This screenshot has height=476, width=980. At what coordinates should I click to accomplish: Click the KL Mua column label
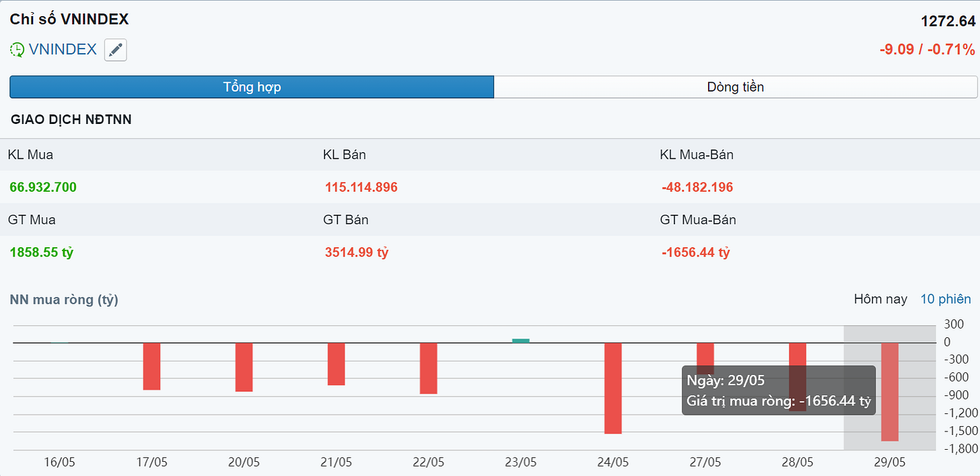(x=30, y=155)
